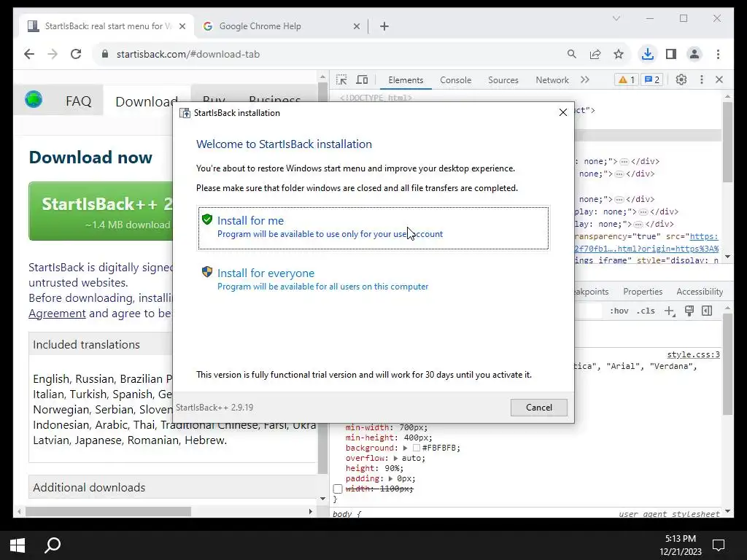Screen dimensions: 747x560
Task: Toggle Chrome side panel
Action: point(671,54)
